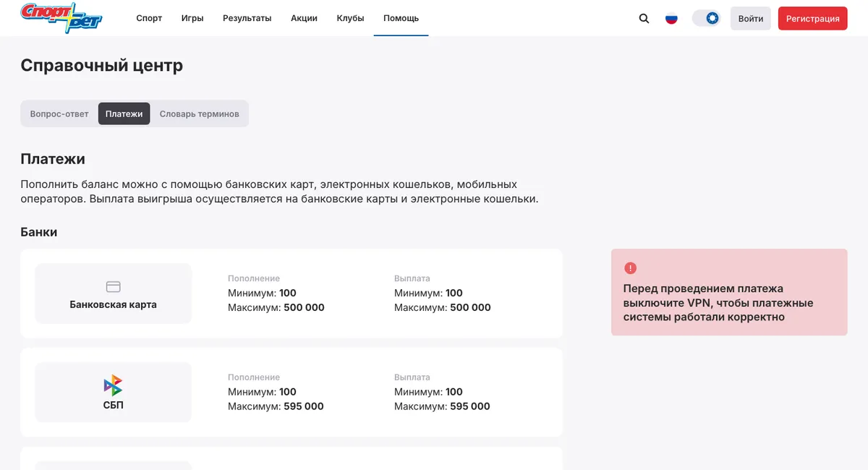Click the Справочный центр heading
The height and width of the screenshot is (470, 868).
tap(101, 65)
